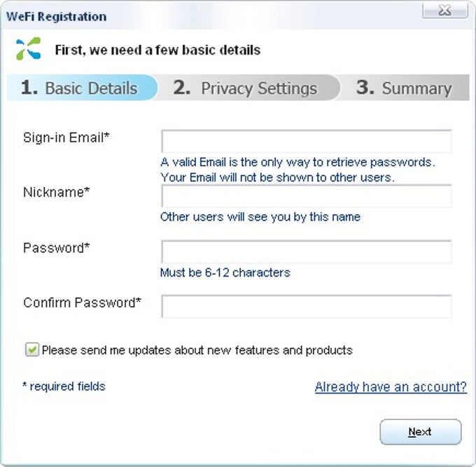
Task: Open the Summary step tab
Action: tap(405, 88)
